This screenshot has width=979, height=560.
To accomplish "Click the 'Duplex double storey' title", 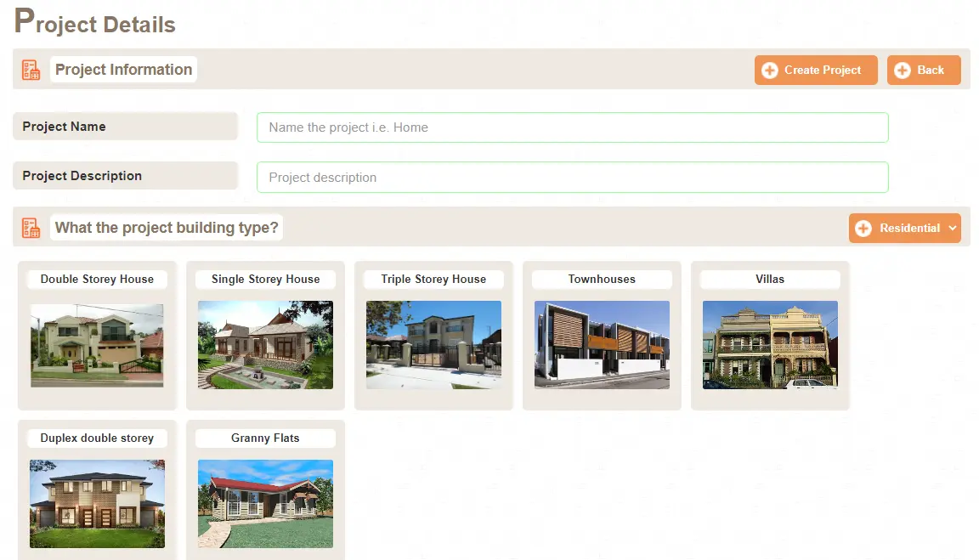I will coord(97,438).
